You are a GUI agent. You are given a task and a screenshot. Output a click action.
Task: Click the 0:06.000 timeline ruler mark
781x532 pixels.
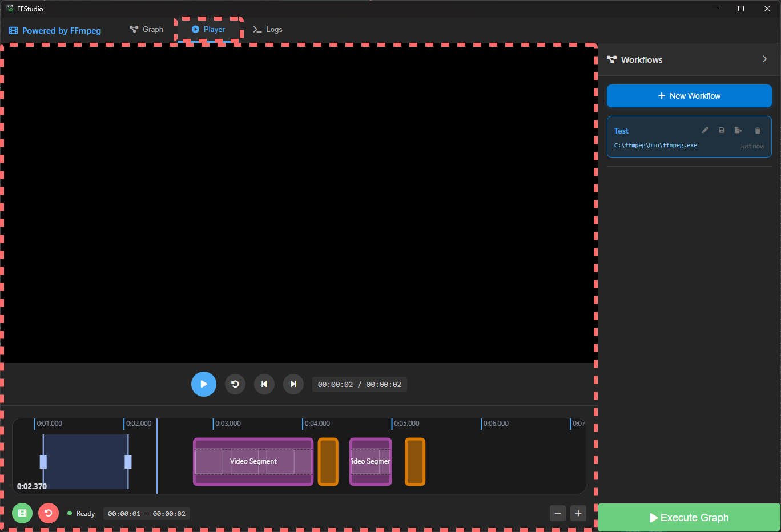pos(496,424)
